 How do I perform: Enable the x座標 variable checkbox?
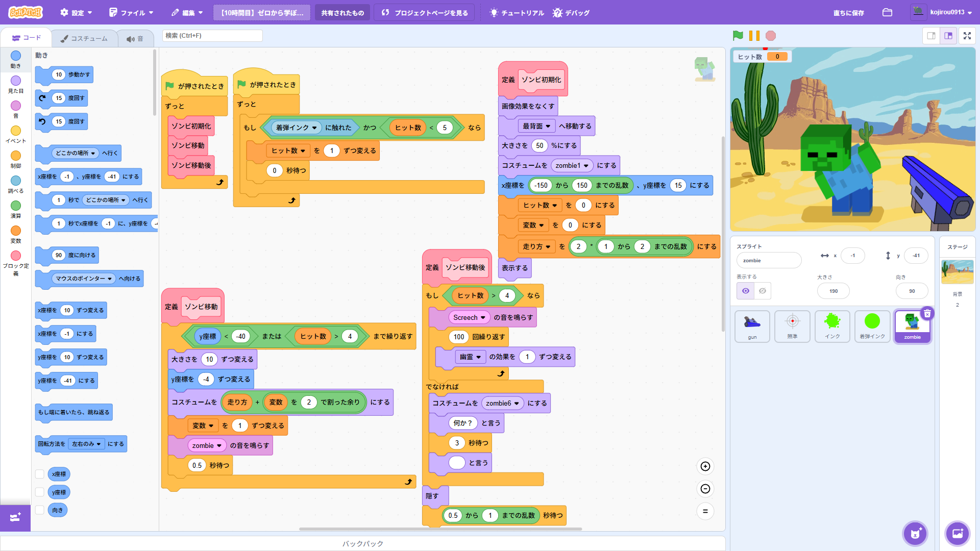pos(39,474)
